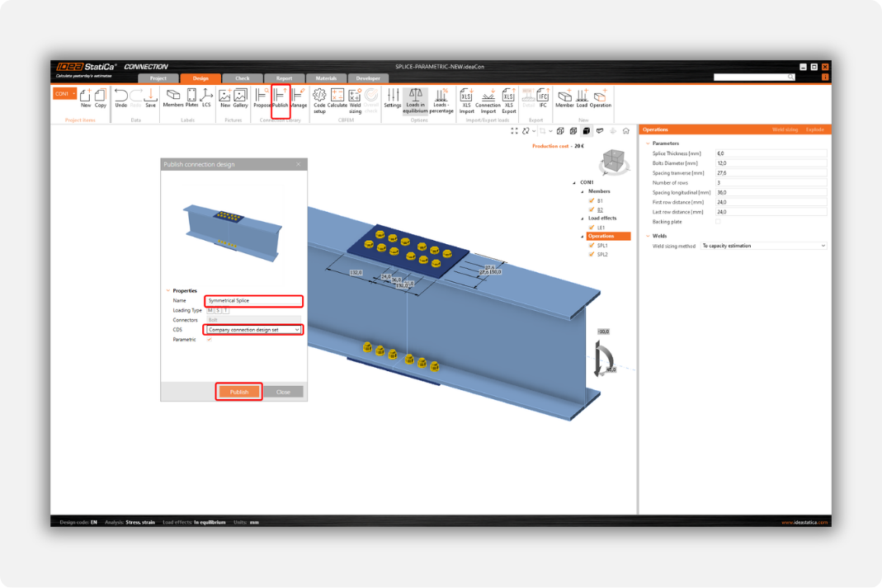Switch to the Developer tab
This screenshot has height=588, width=882.
point(368,78)
